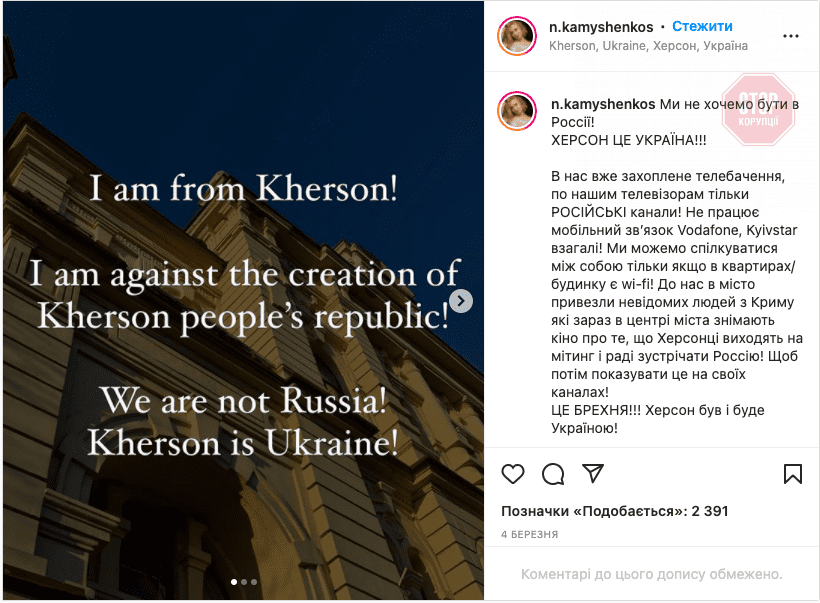Click header profile avatar of n.kamyshenkos
The height and width of the screenshot is (603, 820).
(518, 36)
